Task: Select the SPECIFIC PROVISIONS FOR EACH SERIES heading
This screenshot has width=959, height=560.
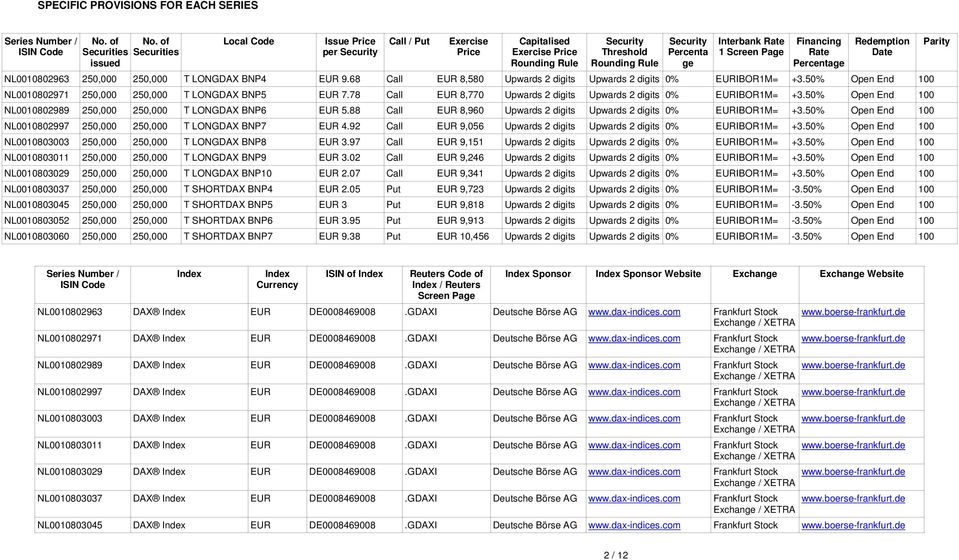Action: [148, 6]
